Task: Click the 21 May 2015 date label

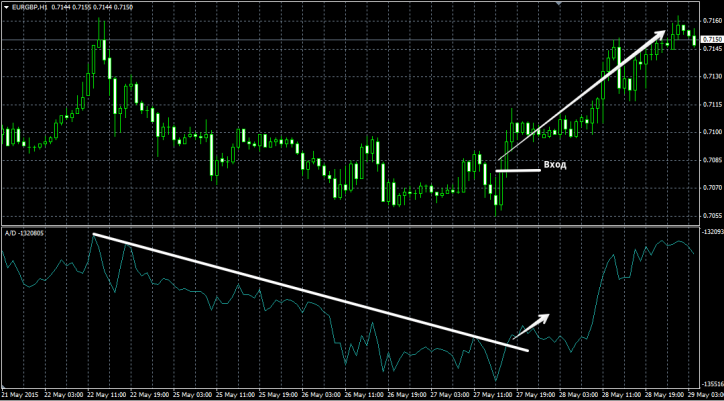Action: pyautogui.click(x=18, y=395)
